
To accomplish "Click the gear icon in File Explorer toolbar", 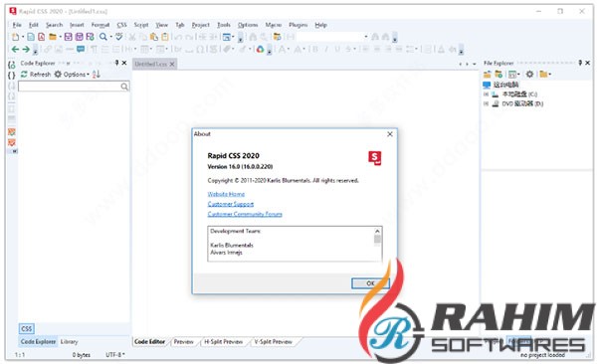I will 529,75.
